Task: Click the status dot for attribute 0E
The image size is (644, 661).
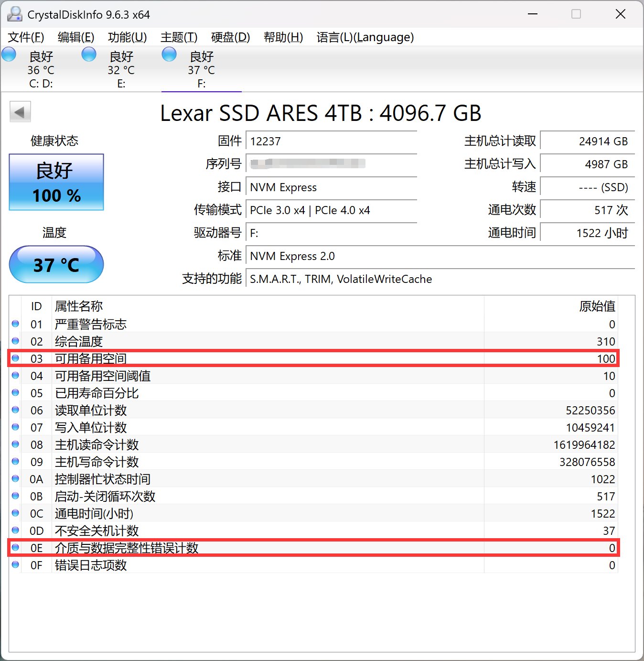Action: [x=15, y=548]
